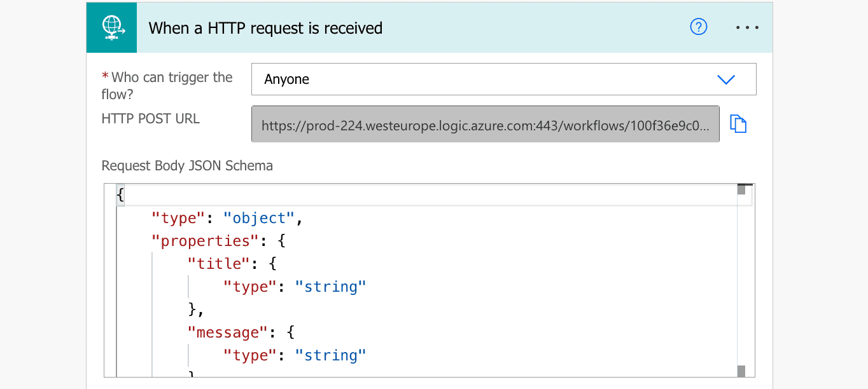Click the 'HTTP POST URL' label
This screenshot has height=389, width=868.
click(x=151, y=119)
